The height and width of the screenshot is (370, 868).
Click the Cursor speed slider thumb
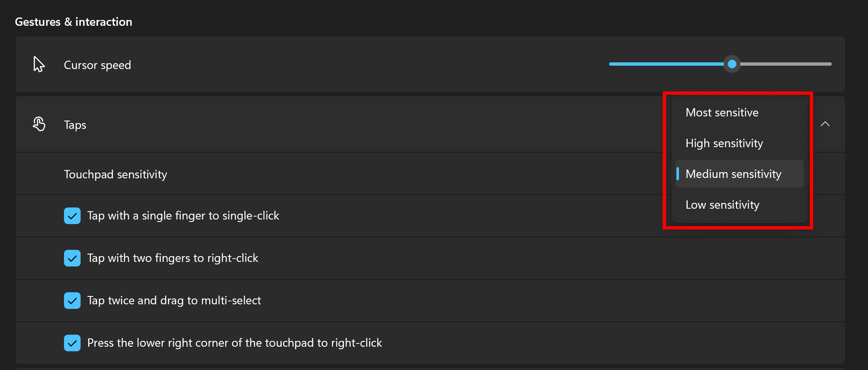click(x=732, y=64)
